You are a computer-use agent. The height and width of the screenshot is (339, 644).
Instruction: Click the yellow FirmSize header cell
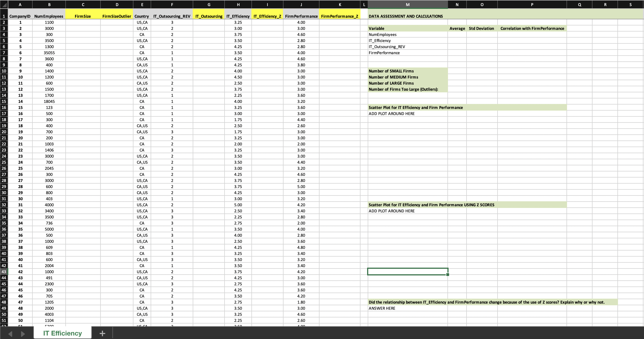[x=83, y=16]
